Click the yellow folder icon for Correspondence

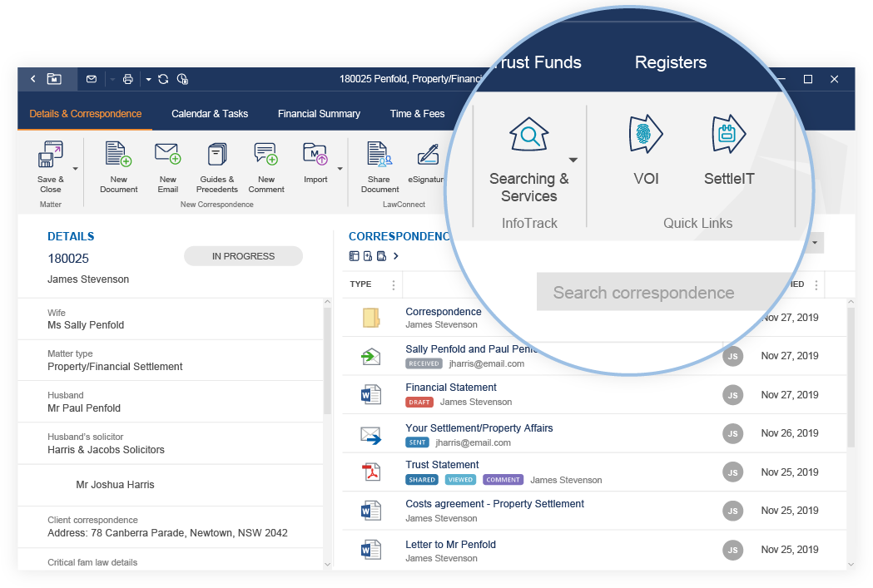[x=371, y=318]
